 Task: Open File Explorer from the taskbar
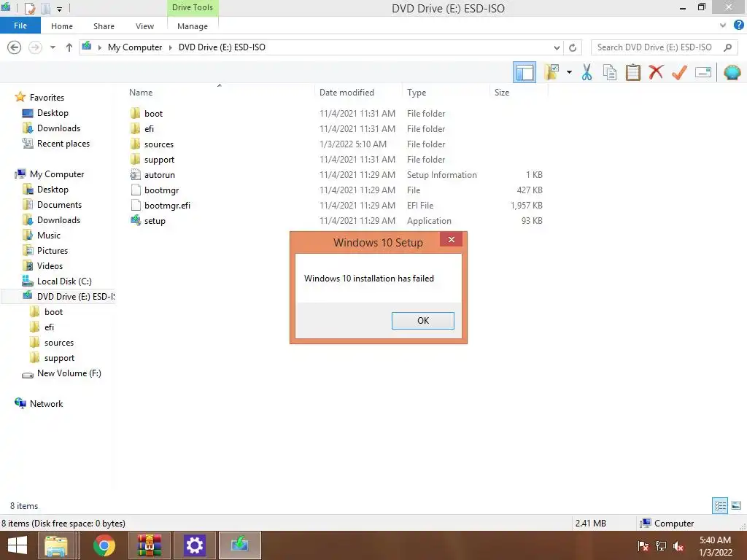point(56,545)
